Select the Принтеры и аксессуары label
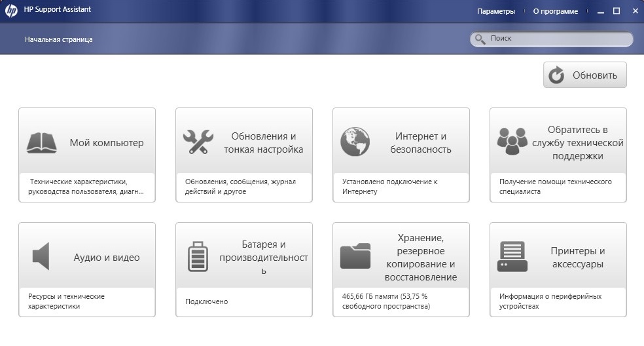644x346 pixels. pyautogui.click(x=577, y=258)
